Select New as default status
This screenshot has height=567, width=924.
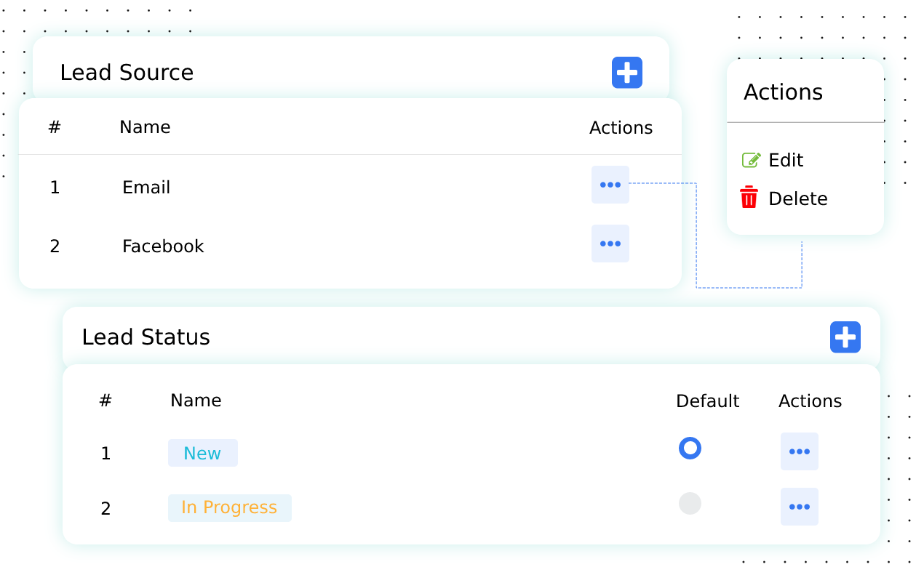[690, 448]
